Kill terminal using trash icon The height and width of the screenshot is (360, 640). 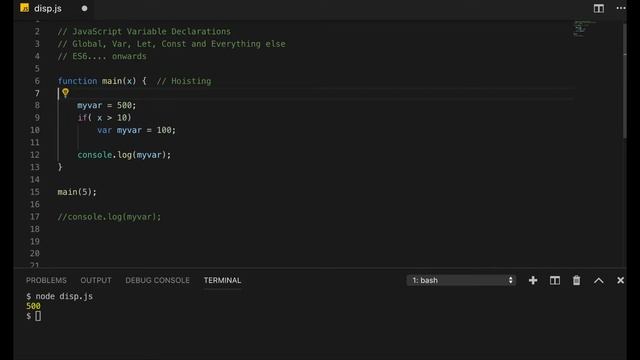(576, 280)
